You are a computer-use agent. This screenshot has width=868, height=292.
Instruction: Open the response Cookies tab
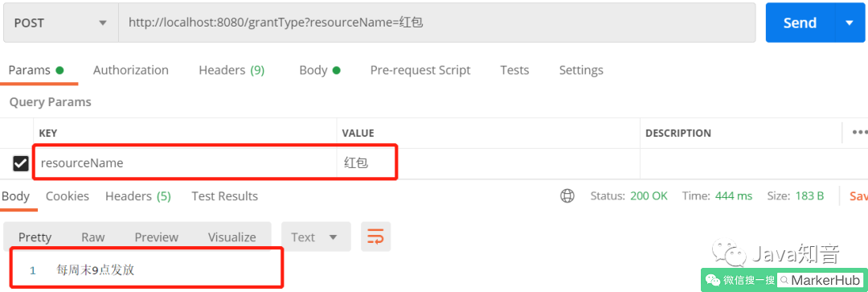point(67,196)
